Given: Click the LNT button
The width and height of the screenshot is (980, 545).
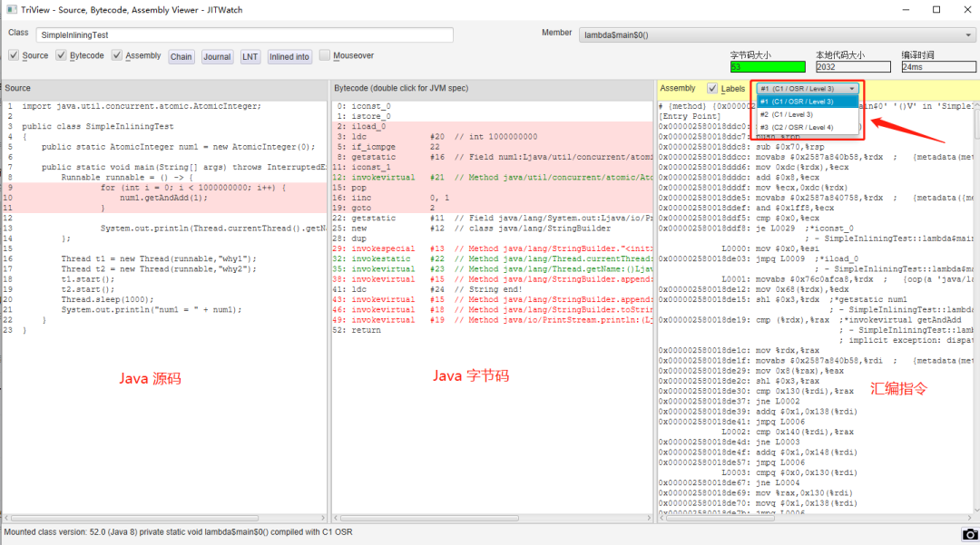Looking at the screenshot, I should 250,57.
